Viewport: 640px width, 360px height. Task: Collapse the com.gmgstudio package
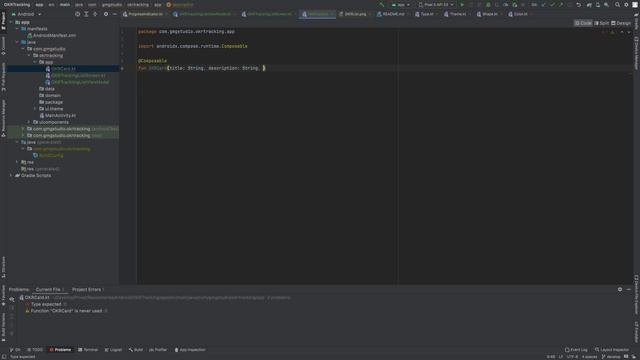[23, 49]
